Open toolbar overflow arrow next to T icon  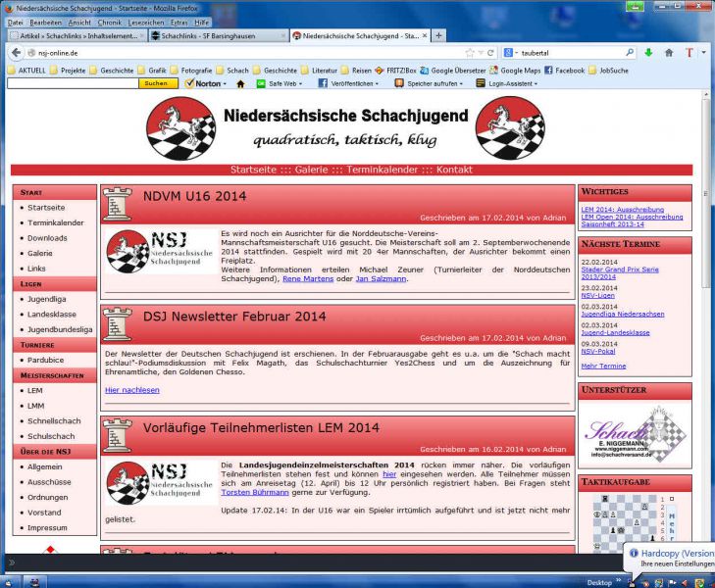click(x=703, y=53)
